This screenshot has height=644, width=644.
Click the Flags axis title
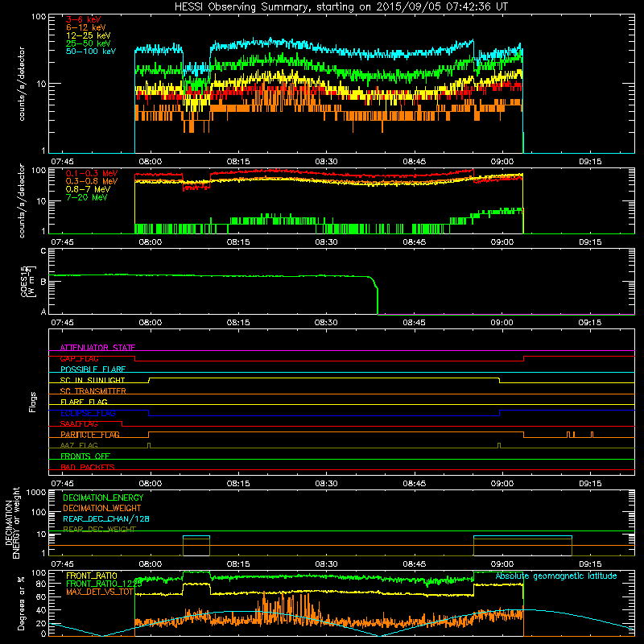(x=33, y=402)
